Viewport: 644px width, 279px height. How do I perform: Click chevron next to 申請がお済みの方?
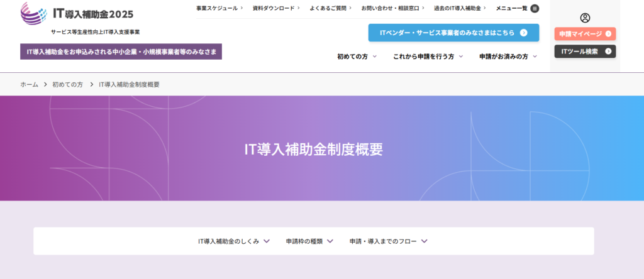click(x=535, y=57)
